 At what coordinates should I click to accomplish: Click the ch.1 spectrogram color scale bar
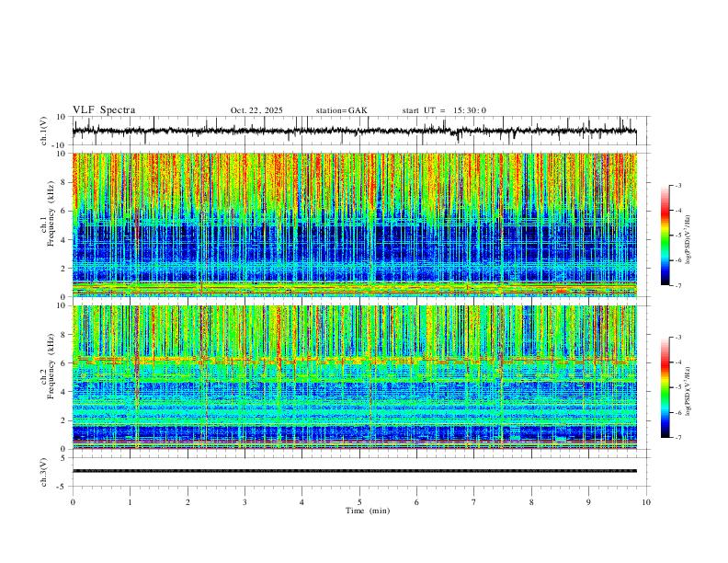pyautogui.click(x=665, y=236)
